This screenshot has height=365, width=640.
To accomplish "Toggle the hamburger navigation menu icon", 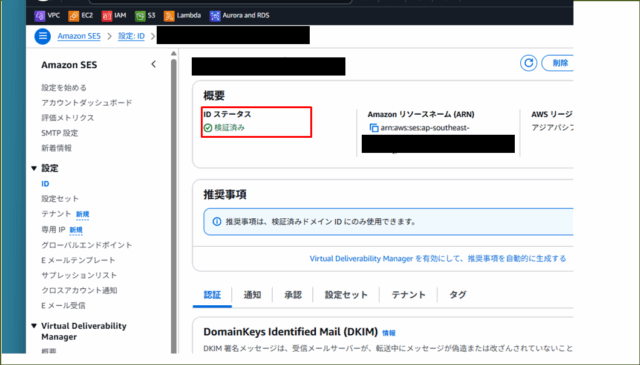I will pyautogui.click(x=42, y=36).
